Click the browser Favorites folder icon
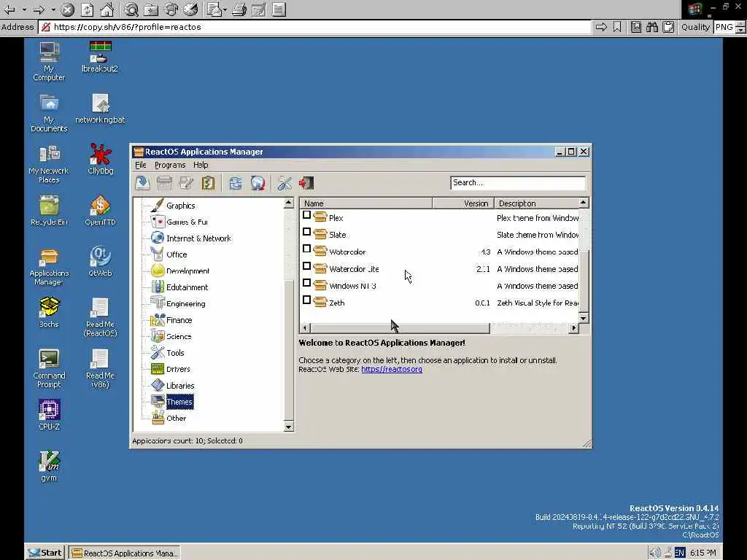This screenshot has width=747, height=560. coord(151,9)
